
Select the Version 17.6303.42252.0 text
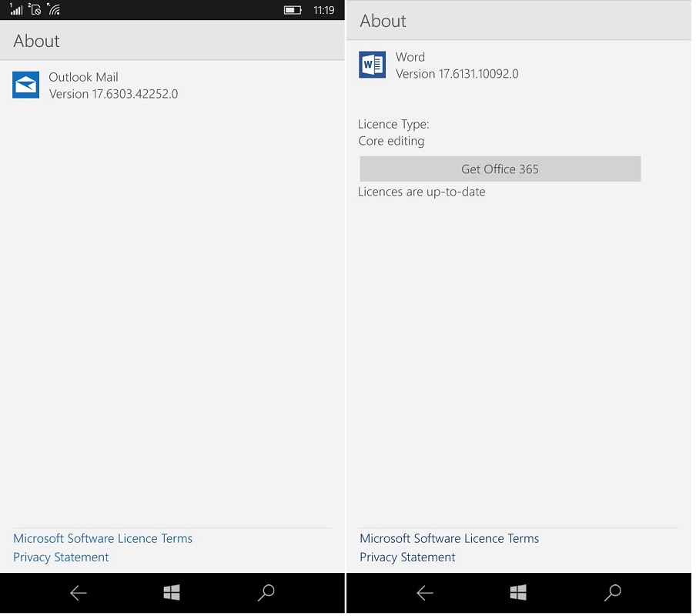[113, 94]
